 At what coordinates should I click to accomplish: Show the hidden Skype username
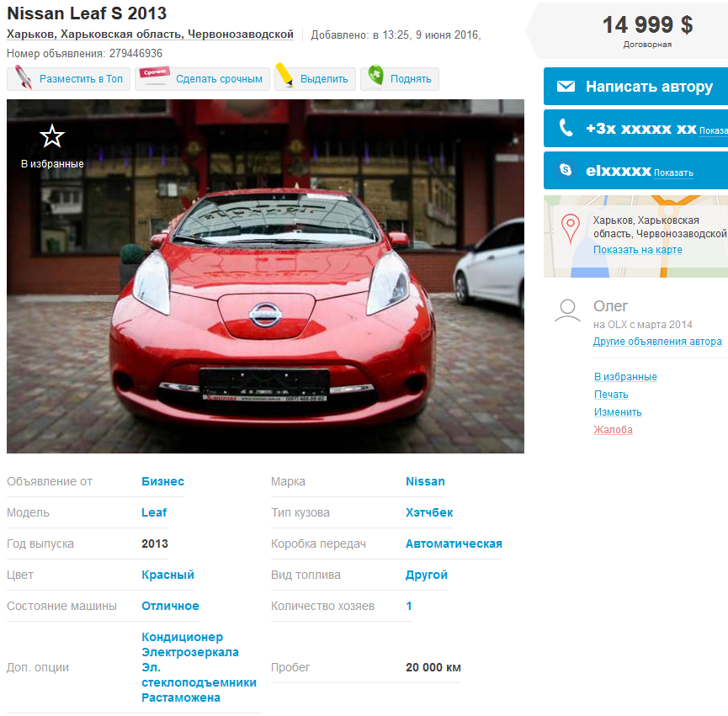pos(673,173)
